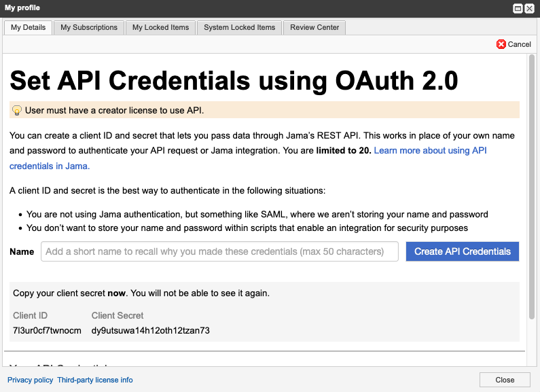Image resolution: width=540 pixels, height=392 pixels.
Task: Open the Privacy policy link
Action: pos(30,380)
